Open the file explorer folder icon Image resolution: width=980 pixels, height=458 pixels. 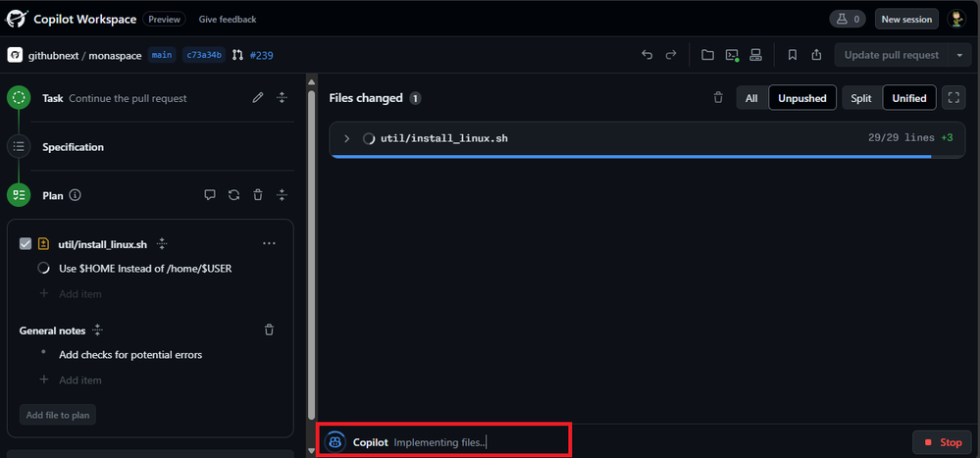tap(707, 55)
